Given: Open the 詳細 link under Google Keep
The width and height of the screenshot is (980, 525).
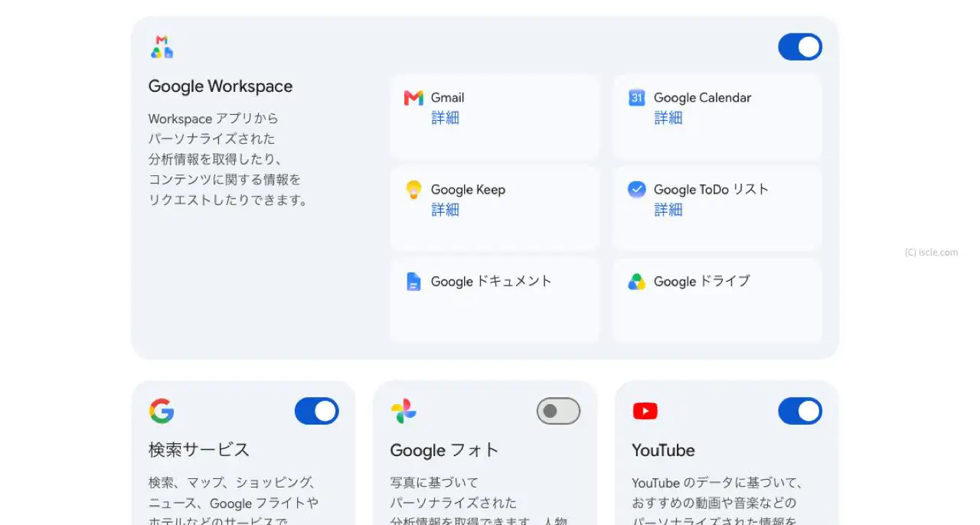Looking at the screenshot, I should coord(445,210).
